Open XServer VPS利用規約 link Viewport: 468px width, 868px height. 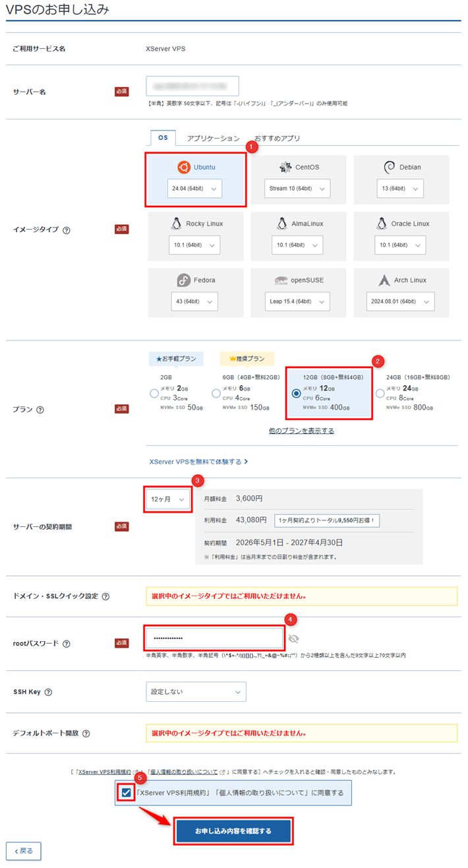[105, 771]
